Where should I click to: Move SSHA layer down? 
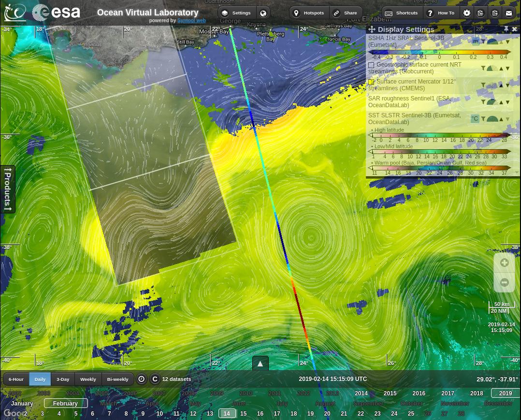[507, 42]
